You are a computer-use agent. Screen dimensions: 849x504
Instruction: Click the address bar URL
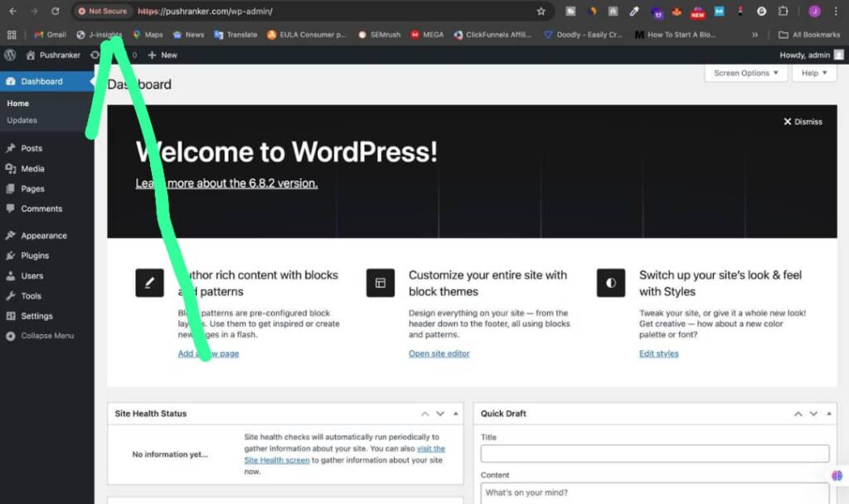(205, 11)
